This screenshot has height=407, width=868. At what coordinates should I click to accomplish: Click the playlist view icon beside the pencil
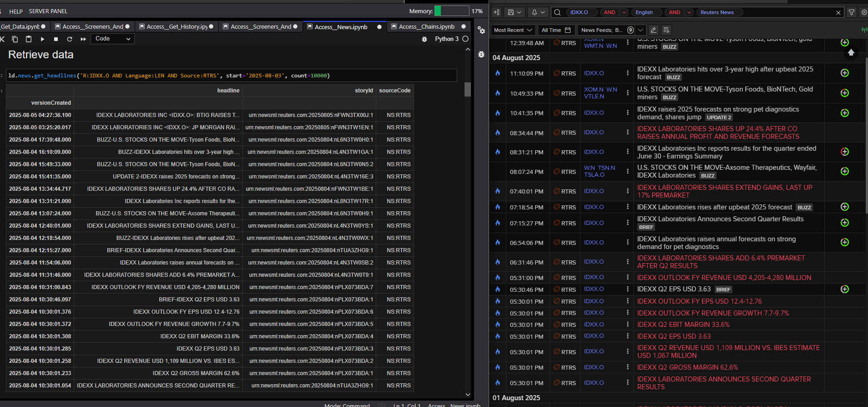[x=666, y=30]
